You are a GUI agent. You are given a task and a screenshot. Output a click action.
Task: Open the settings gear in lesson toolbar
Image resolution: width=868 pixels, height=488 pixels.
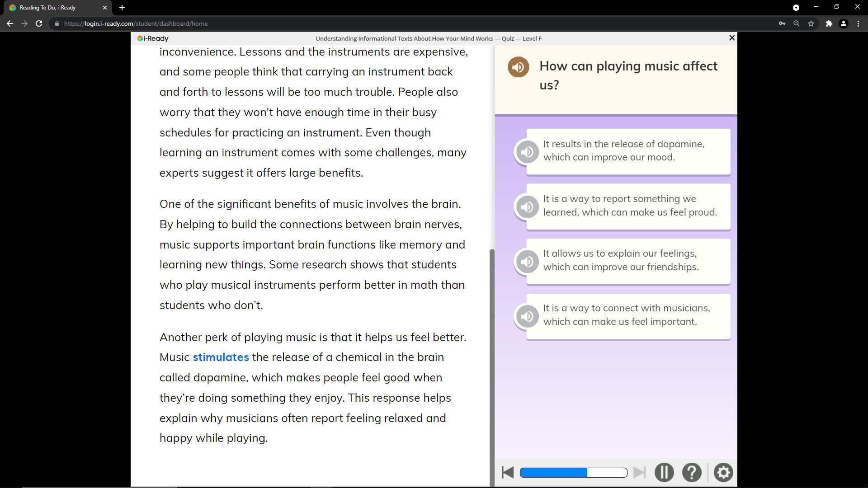pyautogui.click(x=723, y=473)
